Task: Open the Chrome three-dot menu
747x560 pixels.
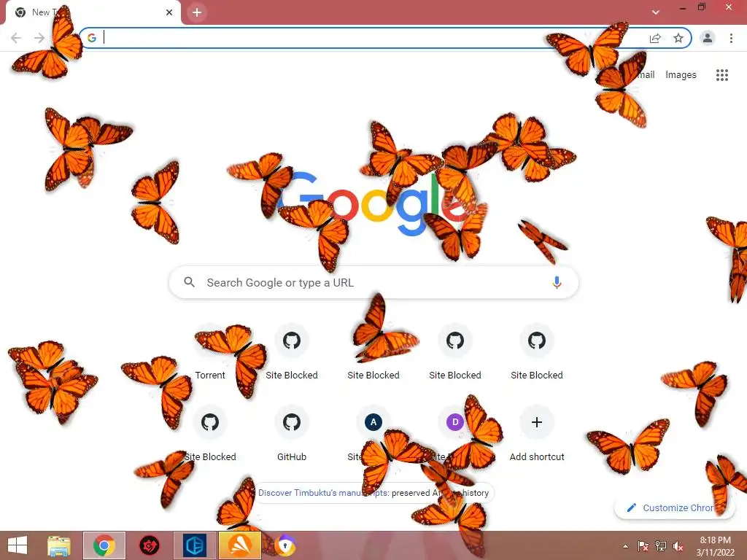Action: coord(731,38)
